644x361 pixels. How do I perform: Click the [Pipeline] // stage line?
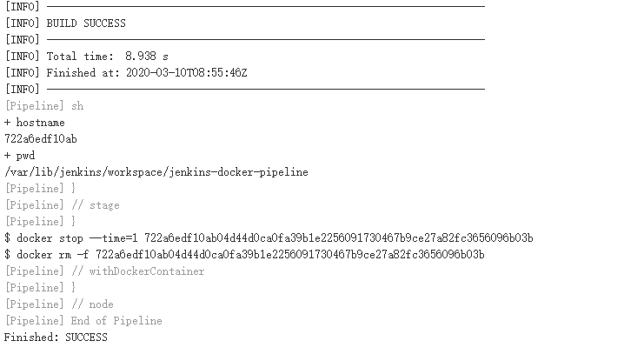(x=63, y=204)
